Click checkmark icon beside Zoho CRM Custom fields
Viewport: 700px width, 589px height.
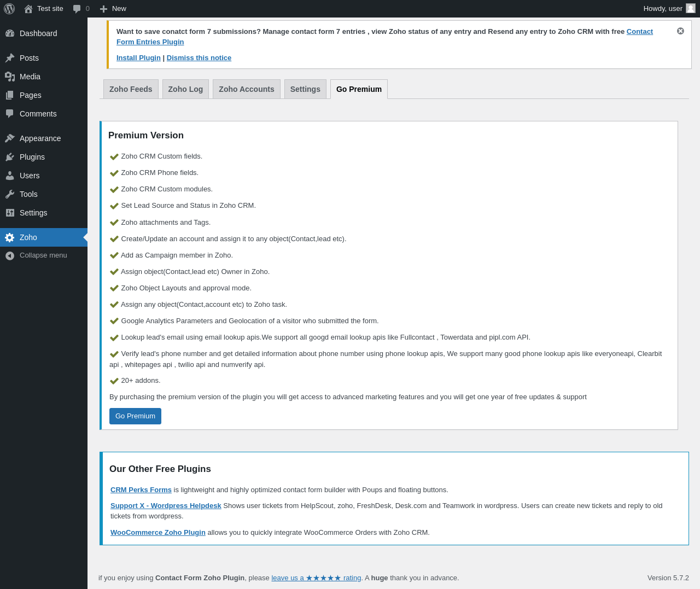point(114,157)
